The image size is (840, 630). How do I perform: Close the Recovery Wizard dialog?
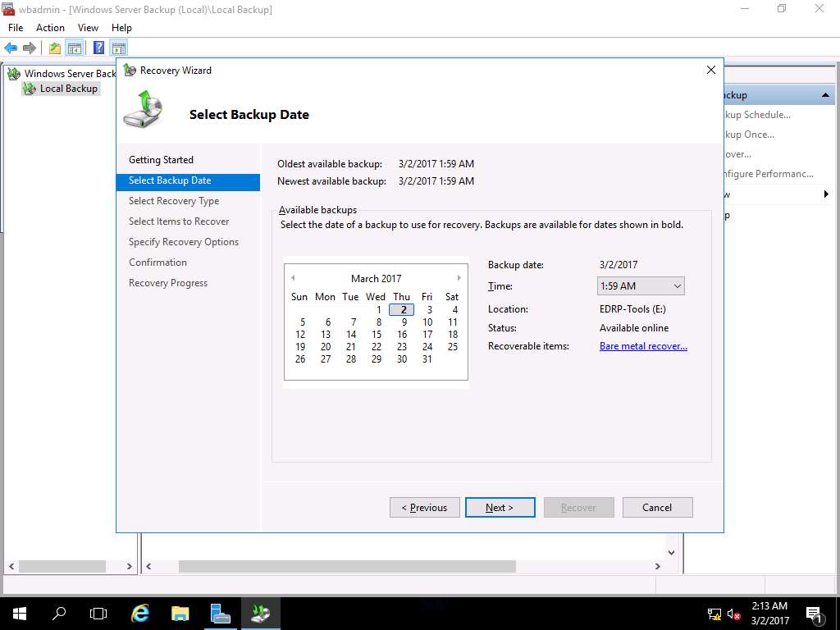(x=711, y=71)
